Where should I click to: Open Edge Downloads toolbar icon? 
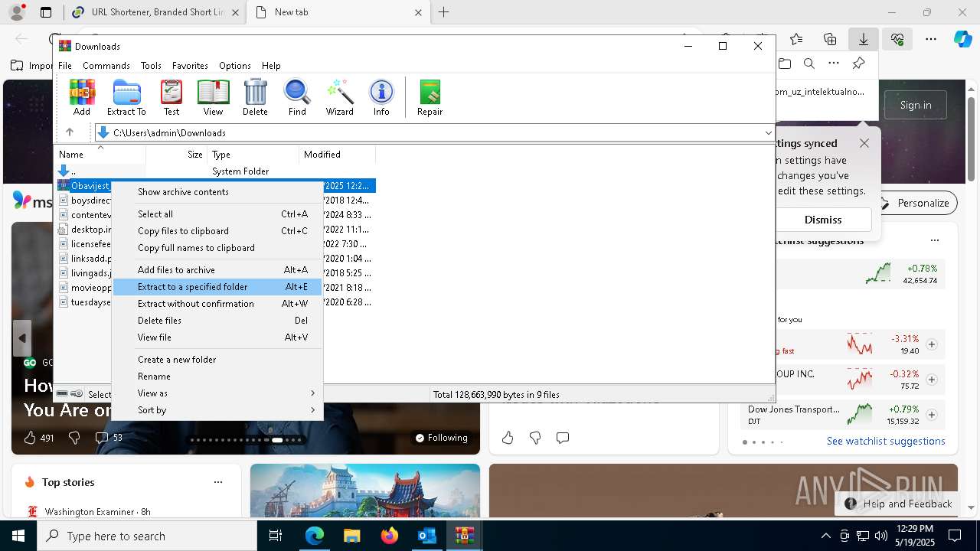[863, 39]
